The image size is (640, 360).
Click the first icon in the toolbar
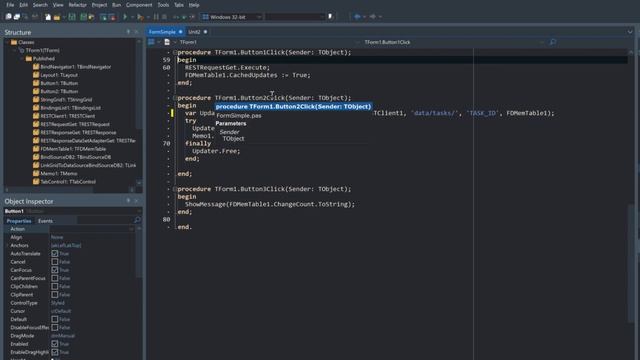click(x=8, y=17)
